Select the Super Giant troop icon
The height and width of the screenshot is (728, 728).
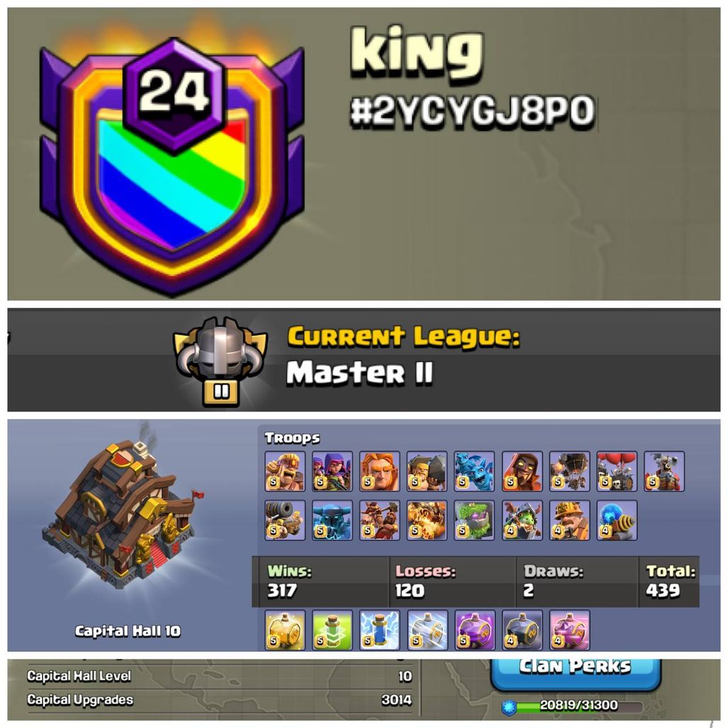(x=380, y=471)
